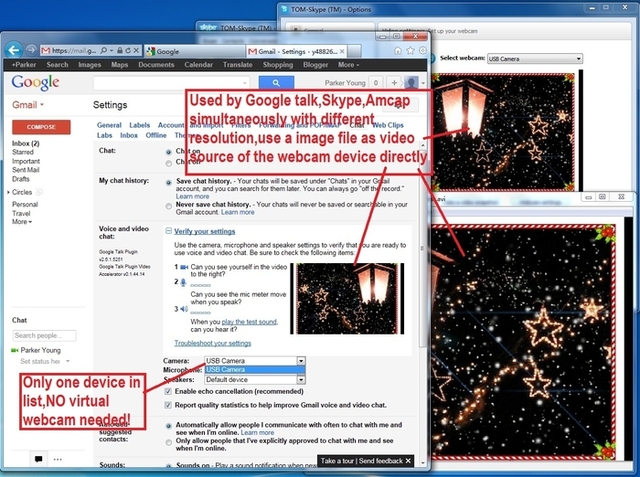Screen dimensions: 640x477
Task: Click the red COMPOSE button
Action: pos(41,127)
